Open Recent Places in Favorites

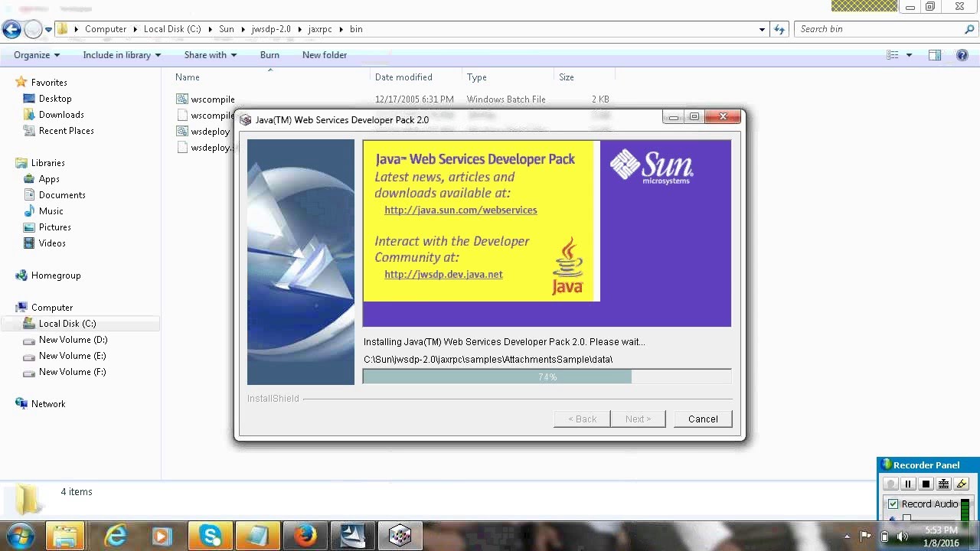67,131
